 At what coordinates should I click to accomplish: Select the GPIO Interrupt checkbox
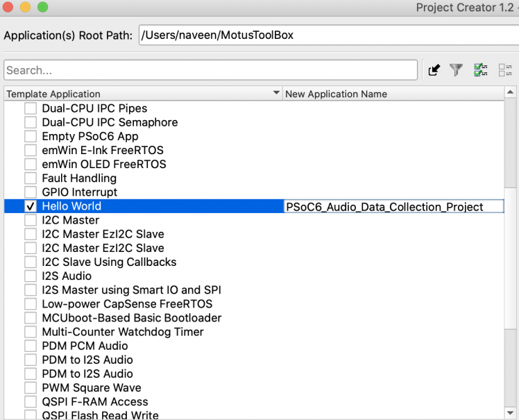point(31,192)
